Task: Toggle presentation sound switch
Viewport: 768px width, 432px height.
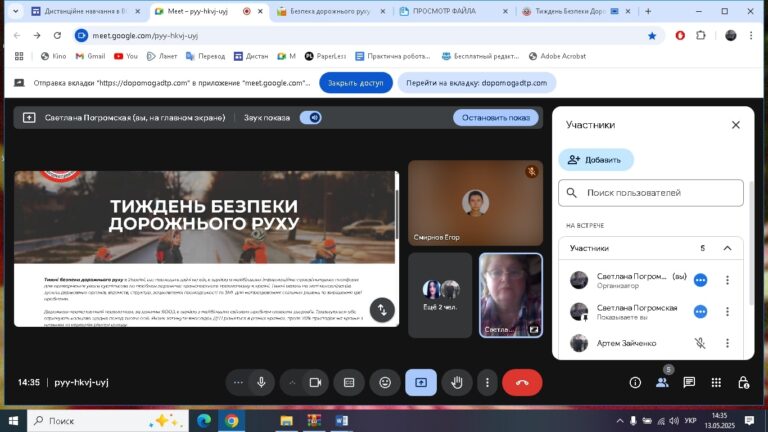Action: 311,118
